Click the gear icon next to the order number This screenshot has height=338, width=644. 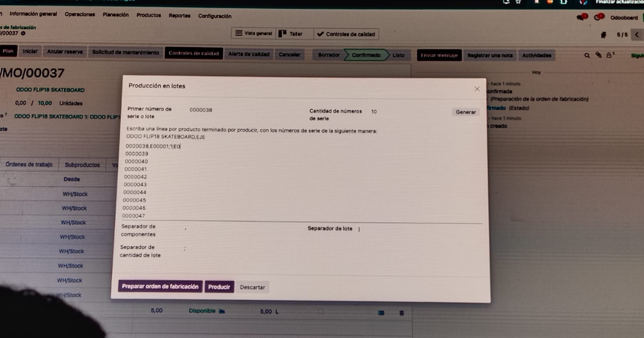23,33
